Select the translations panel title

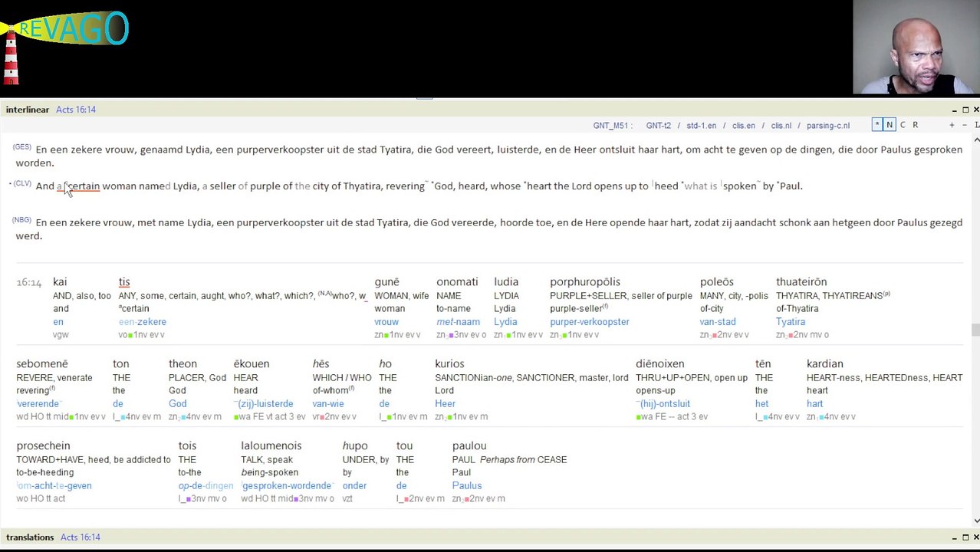(x=30, y=537)
